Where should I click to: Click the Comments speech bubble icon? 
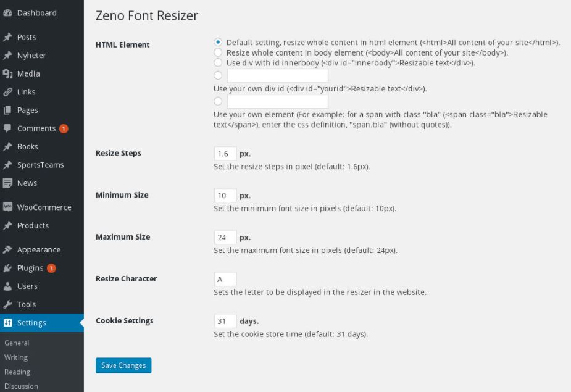[7, 128]
